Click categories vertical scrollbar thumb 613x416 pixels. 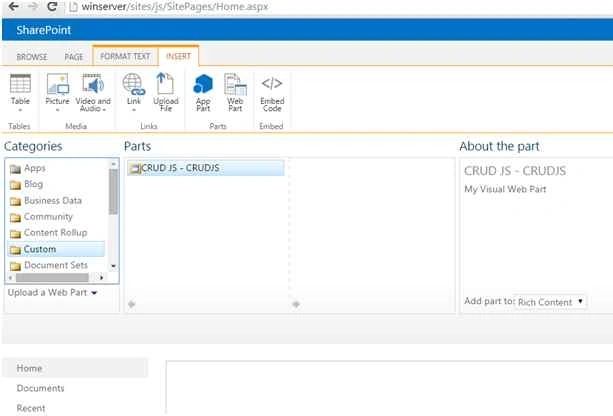click(x=113, y=192)
